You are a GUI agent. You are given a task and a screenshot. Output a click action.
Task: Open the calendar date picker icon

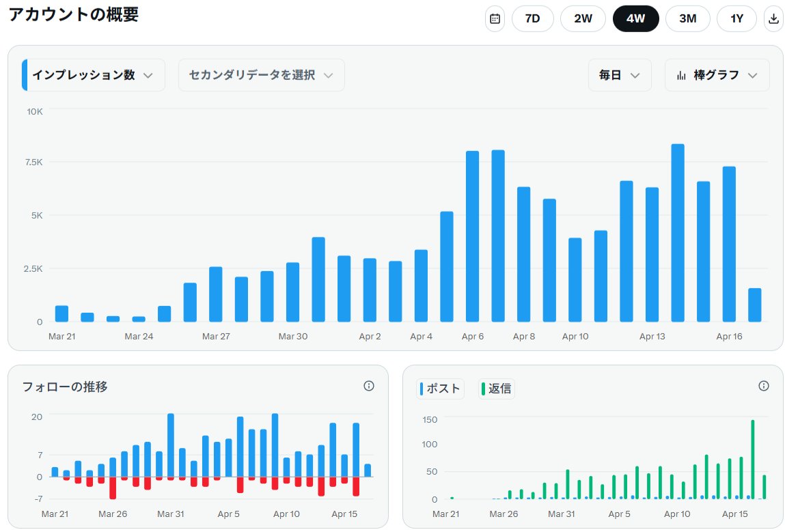click(x=495, y=18)
